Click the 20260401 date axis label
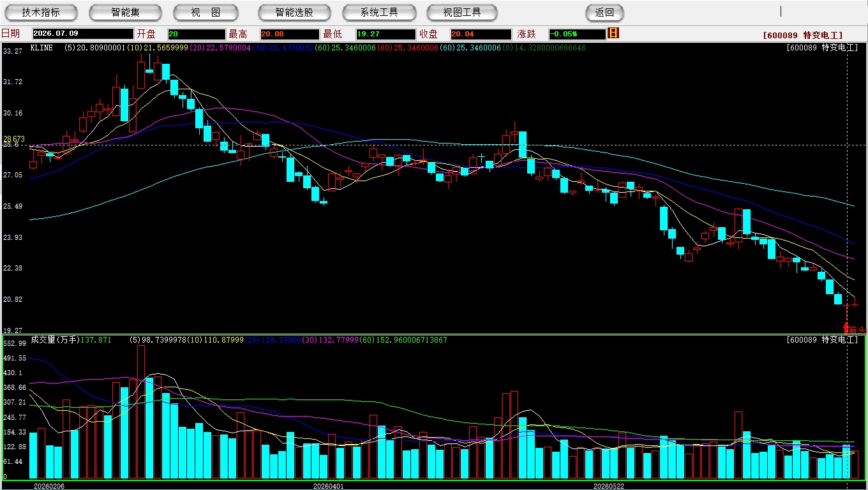The width and height of the screenshot is (868, 490). point(328,486)
